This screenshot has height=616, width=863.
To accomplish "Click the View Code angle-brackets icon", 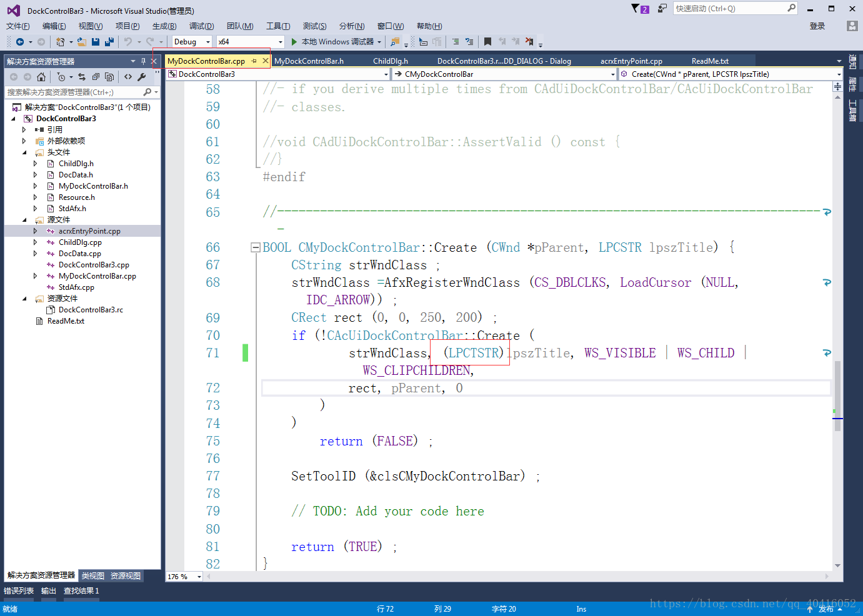I will (x=128, y=77).
